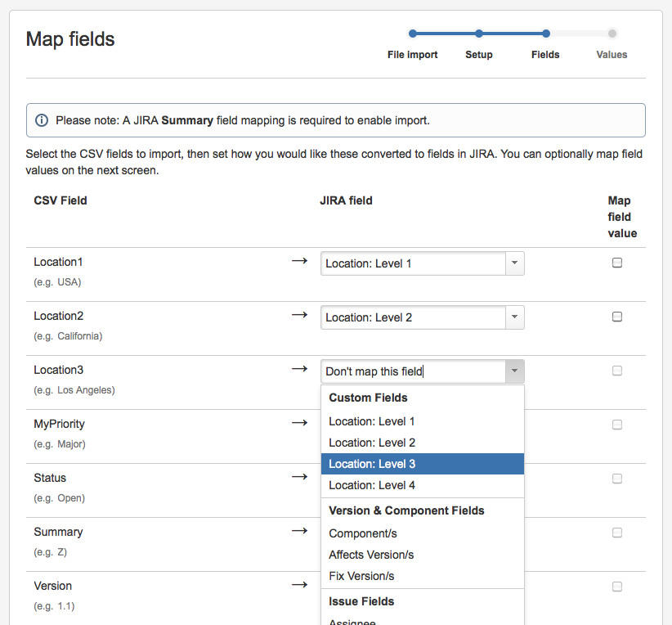Click the Values step dot
The height and width of the screenshot is (625, 672).
612,34
